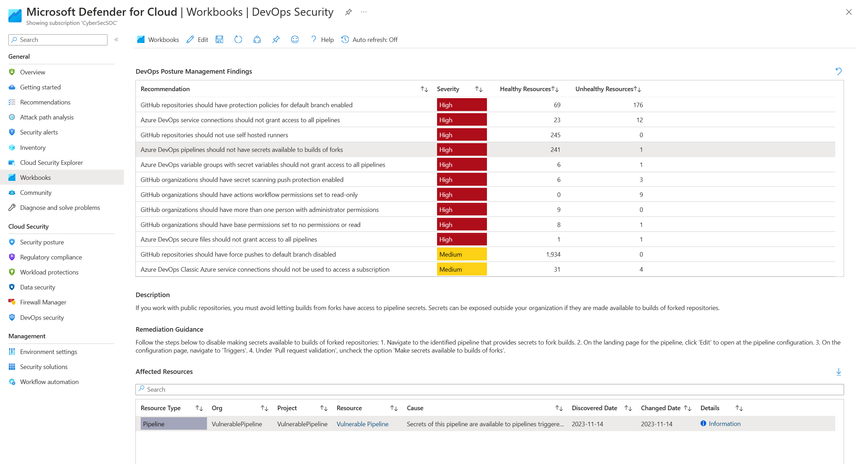
Task: Download affected resources with the arrow icon
Action: tap(838, 372)
